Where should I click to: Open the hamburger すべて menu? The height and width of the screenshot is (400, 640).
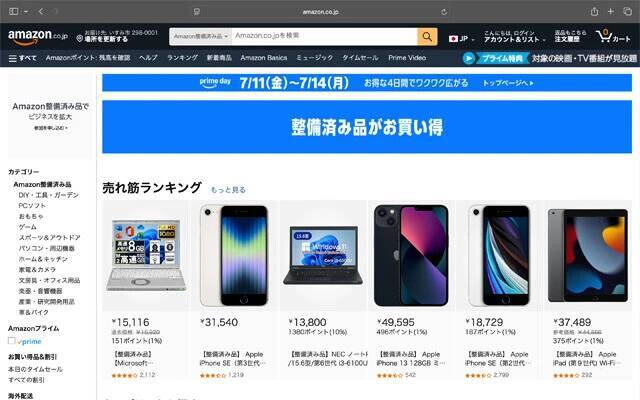pyautogui.click(x=22, y=58)
